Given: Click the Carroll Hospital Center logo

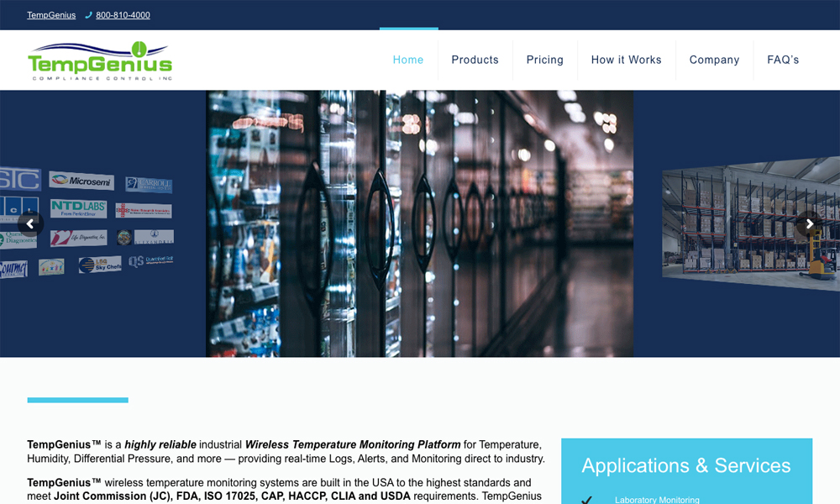Looking at the screenshot, I should click(149, 184).
